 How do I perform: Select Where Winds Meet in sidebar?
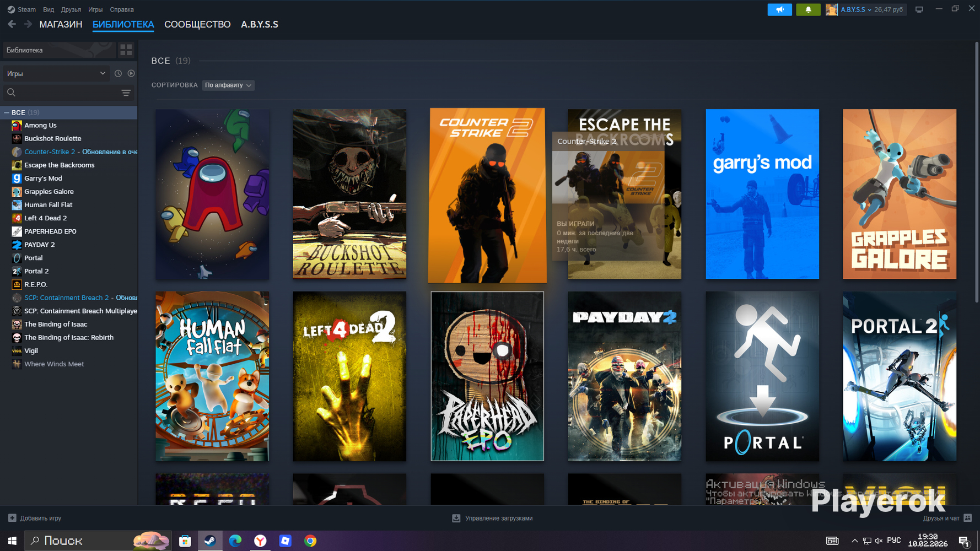69,364
